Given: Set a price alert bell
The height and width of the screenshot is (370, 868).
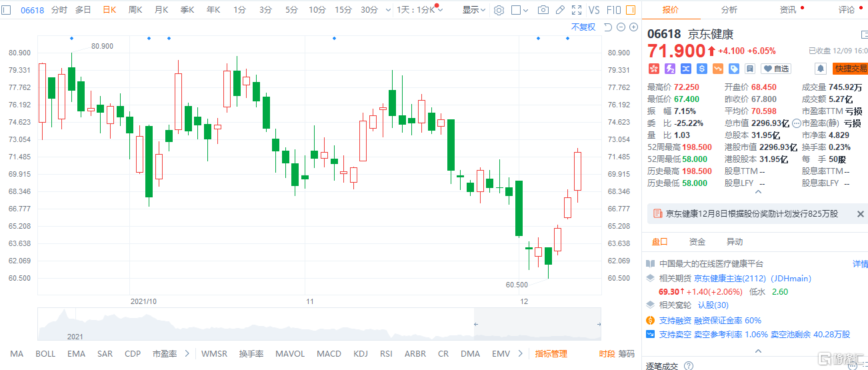Looking at the screenshot, I should 821,69.
